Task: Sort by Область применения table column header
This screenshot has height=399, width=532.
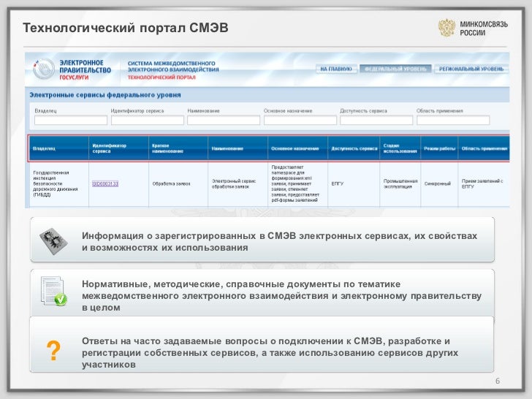Action: 484,148
